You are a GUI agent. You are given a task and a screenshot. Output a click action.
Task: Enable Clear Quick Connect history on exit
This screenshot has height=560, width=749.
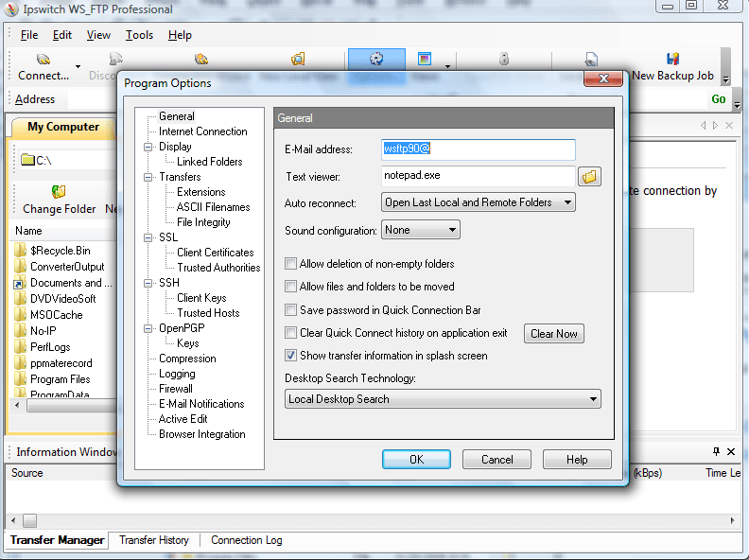290,333
